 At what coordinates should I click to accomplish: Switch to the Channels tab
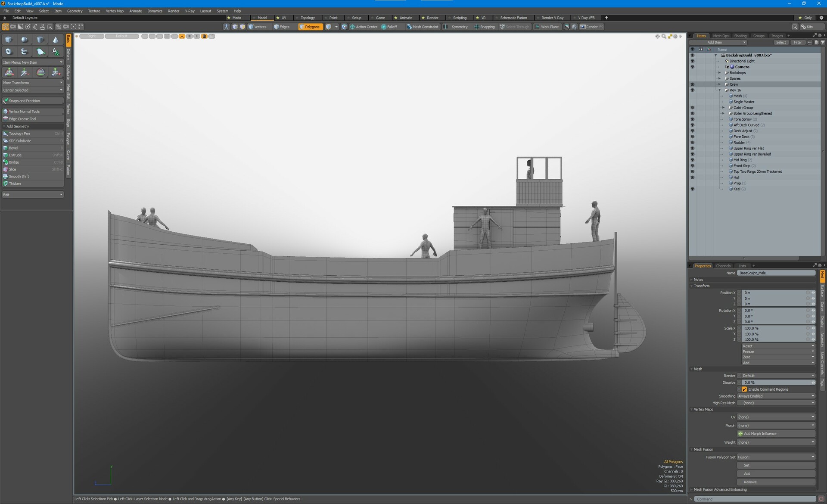[723, 266]
